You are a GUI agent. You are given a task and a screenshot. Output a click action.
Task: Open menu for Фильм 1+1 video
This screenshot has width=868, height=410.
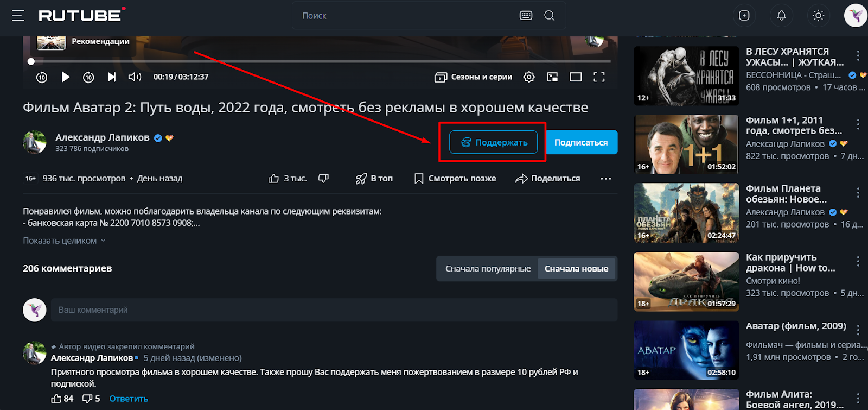coord(858,124)
